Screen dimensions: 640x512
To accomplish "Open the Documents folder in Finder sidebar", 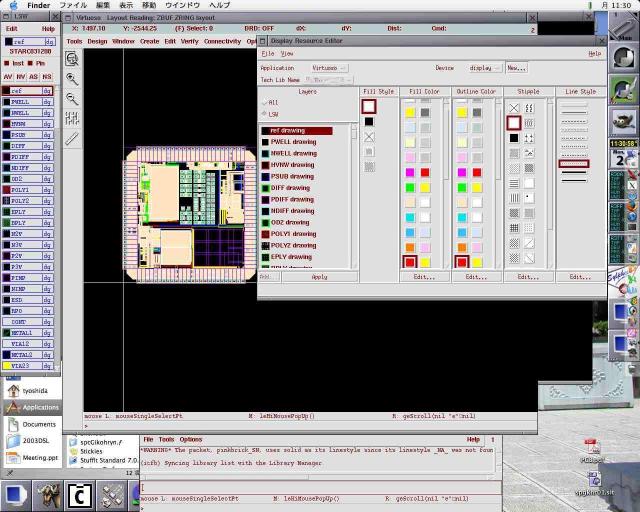I will pos(32,424).
